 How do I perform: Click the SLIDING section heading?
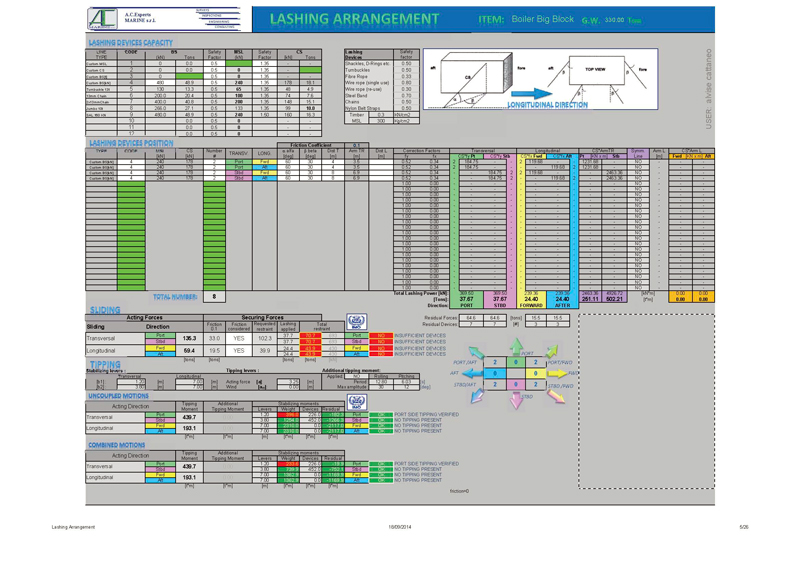pyautogui.click(x=105, y=310)
